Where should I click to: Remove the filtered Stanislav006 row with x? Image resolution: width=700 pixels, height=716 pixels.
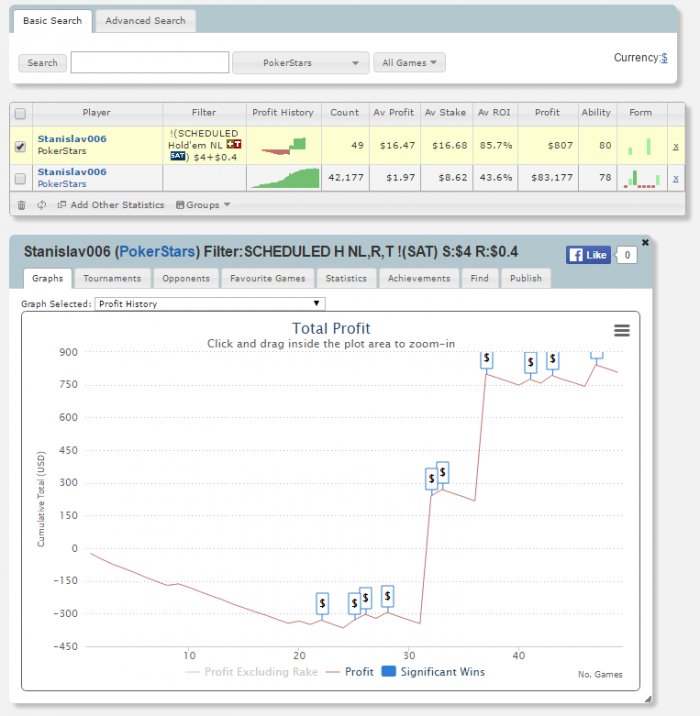click(x=675, y=146)
